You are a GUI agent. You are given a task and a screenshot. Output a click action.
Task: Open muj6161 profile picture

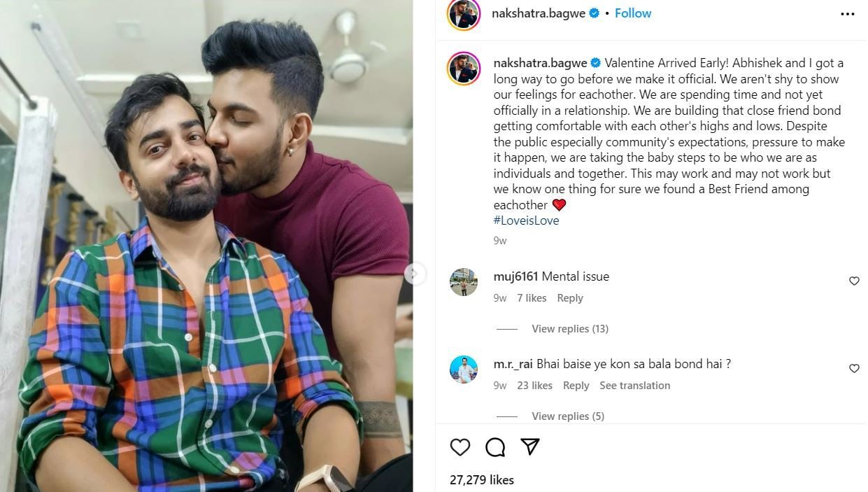464,282
